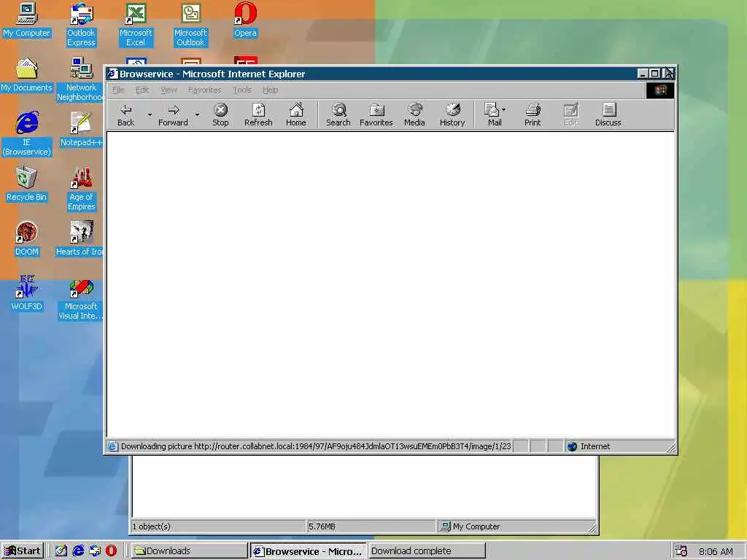Switch to Downloads taskbar window
This screenshot has height=560, width=747.
coord(189,551)
